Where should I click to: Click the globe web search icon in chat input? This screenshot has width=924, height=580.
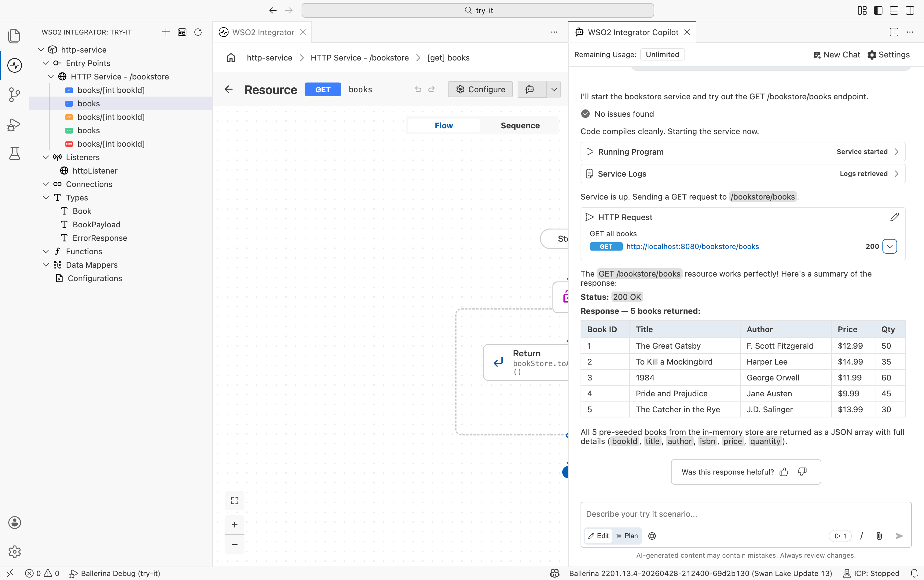pos(652,536)
